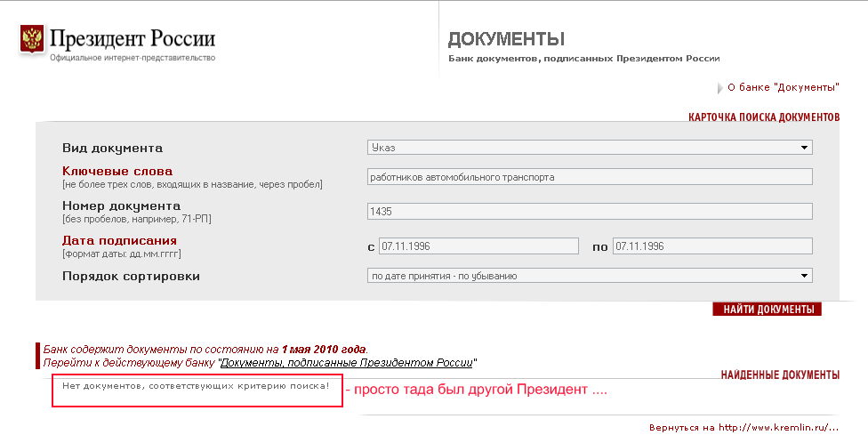868x443 pixels.
Task: Click Вернуться на http://www.kremlin.ru/ link
Action: pyautogui.click(x=744, y=428)
